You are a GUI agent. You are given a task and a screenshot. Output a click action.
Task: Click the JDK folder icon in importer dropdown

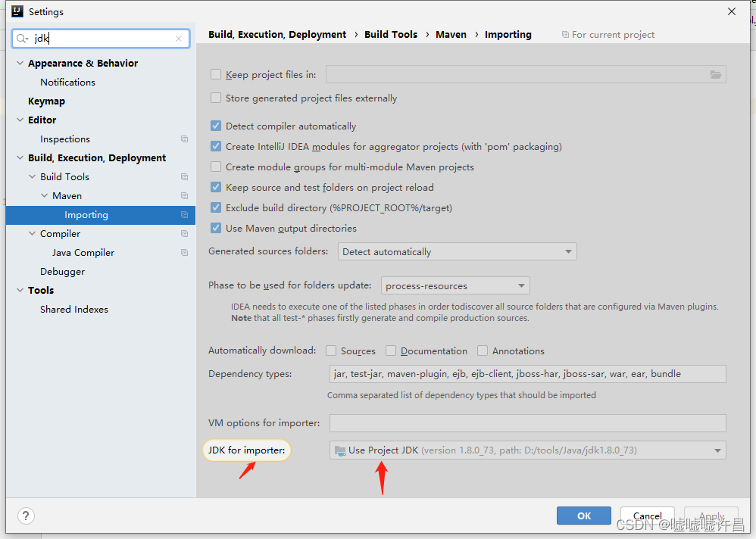(340, 451)
